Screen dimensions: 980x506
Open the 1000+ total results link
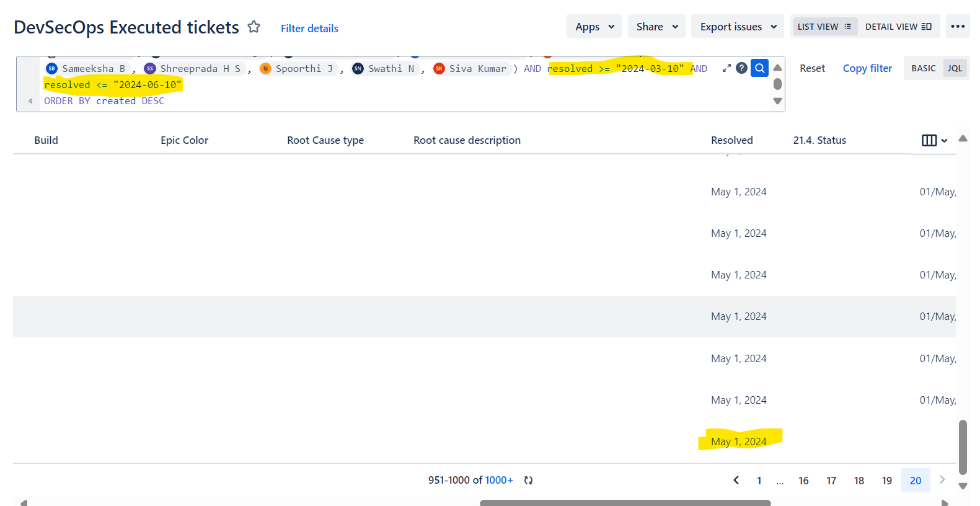pyautogui.click(x=499, y=480)
